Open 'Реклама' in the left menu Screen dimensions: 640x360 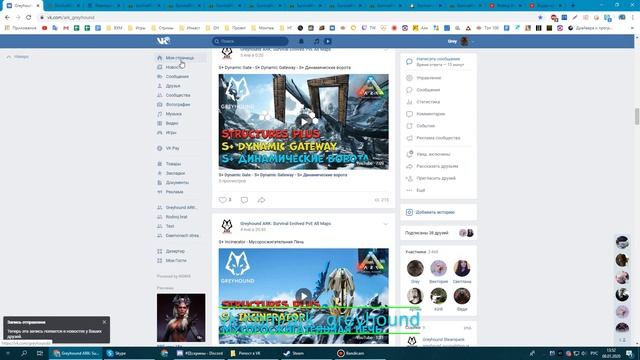(174, 192)
